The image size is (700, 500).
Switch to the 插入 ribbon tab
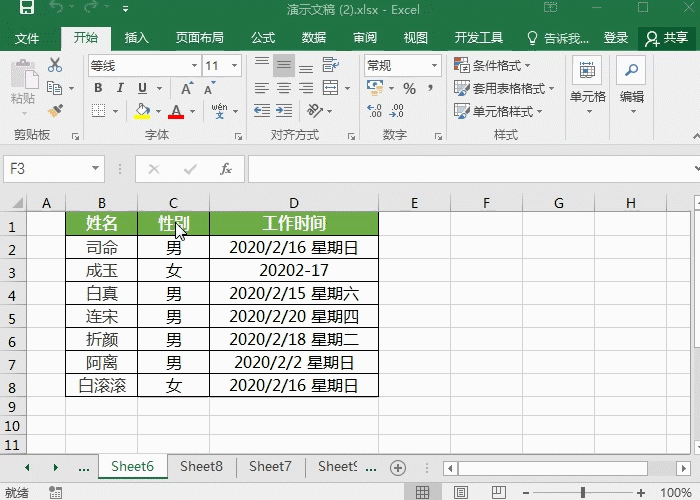[x=136, y=38]
